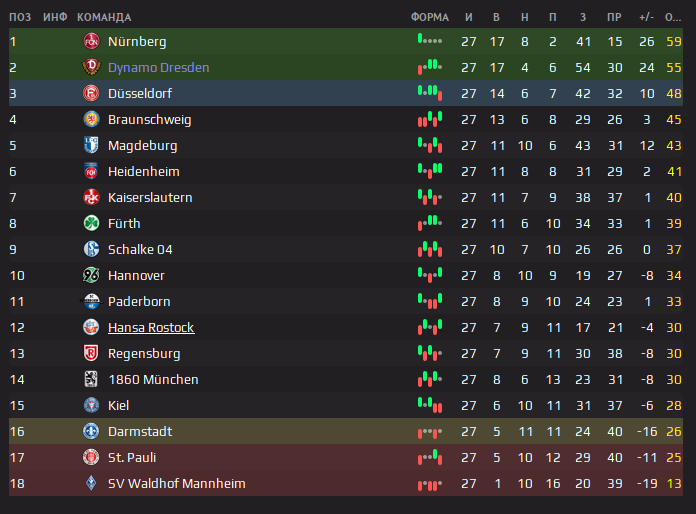The image size is (696, 514).
Task: Sort table by ФОРМА column header
Action: 430,17
